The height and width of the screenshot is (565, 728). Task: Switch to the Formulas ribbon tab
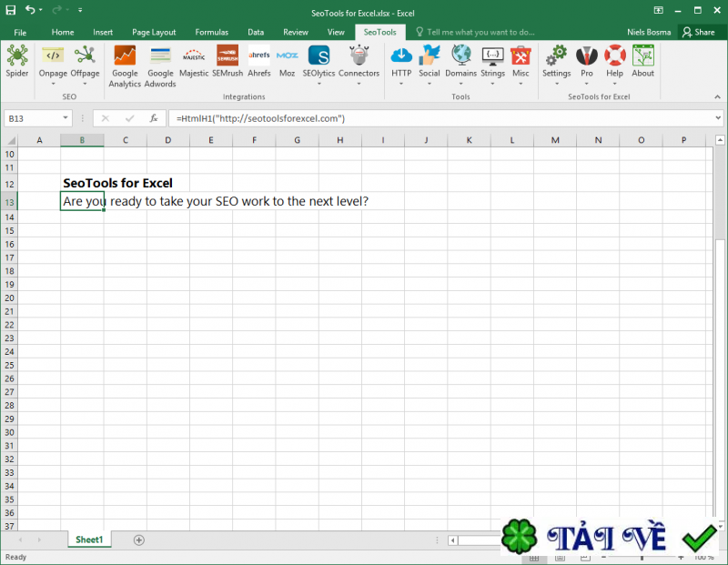click(x=211, y=31)
